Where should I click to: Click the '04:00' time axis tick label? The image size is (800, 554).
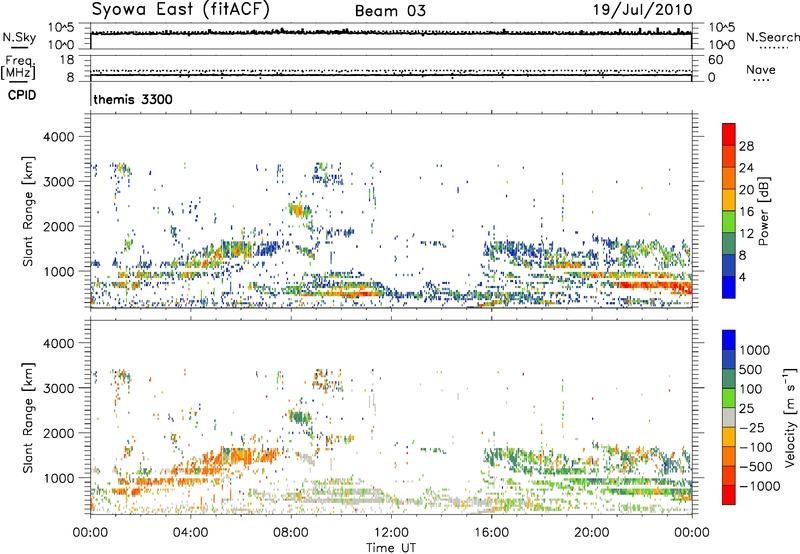tap(190, 533)
